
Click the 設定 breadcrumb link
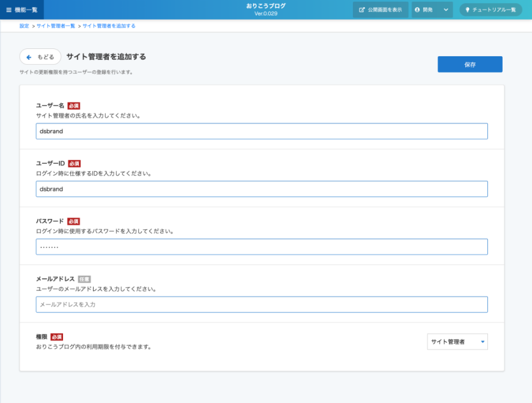(24, 26)
